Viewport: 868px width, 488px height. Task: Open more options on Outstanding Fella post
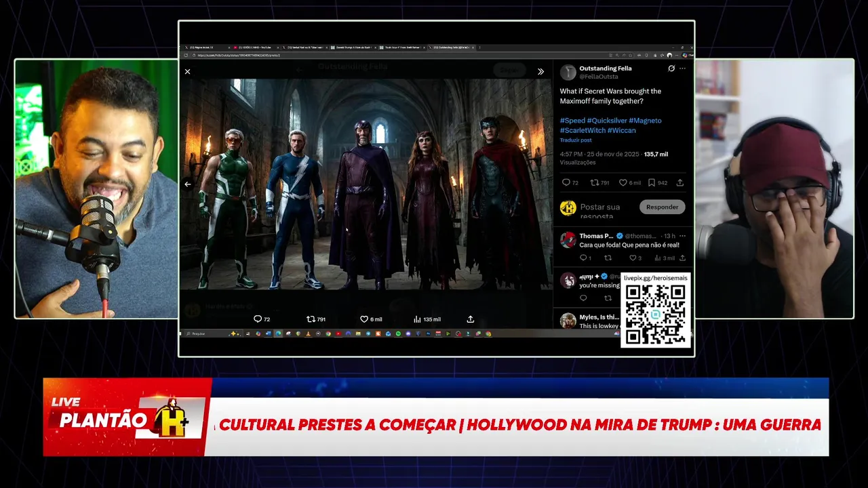pos(682,68)
